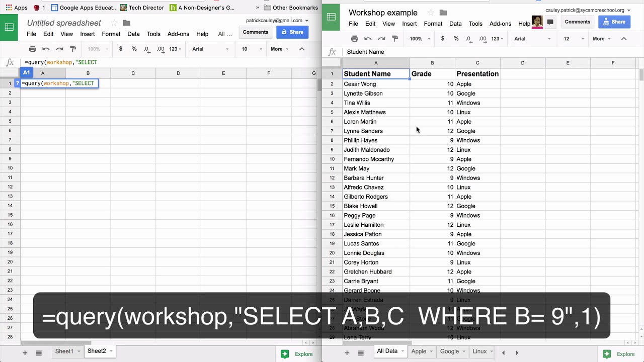Collapse menus arrow in Untitled spreadsheet toolbar
This screenshot has height=362, width=644.
pyautogui.click(x=302, y=49)
